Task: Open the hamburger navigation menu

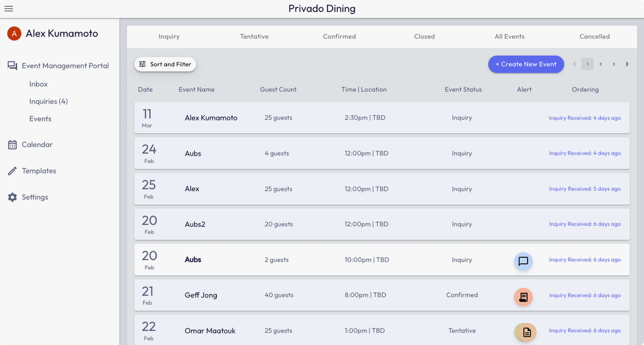Action: [x=9, y=9]
